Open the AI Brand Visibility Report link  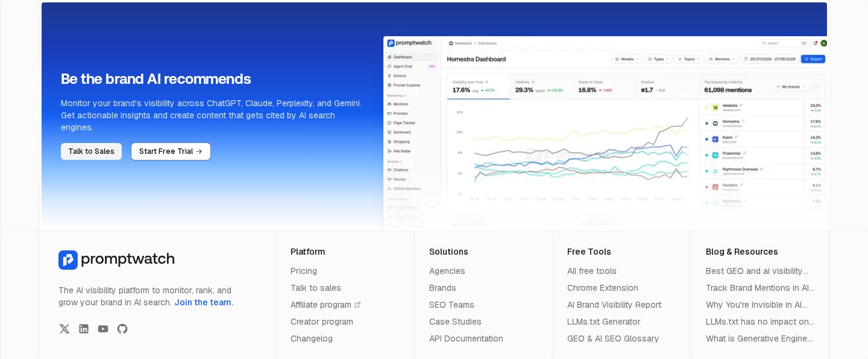click(x=614, y=305)
